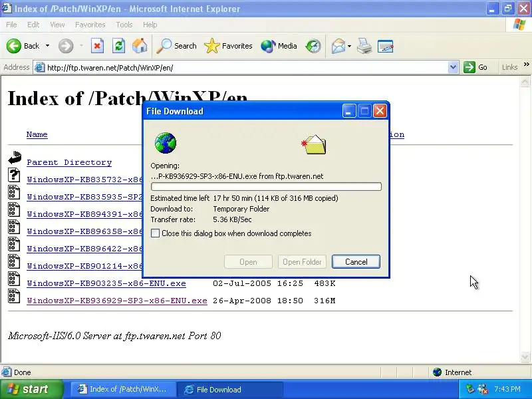This screenshot has width=532, height=399.
Task: Click the WindowsXP-KB896358 file link
Action: pos(84,231)
